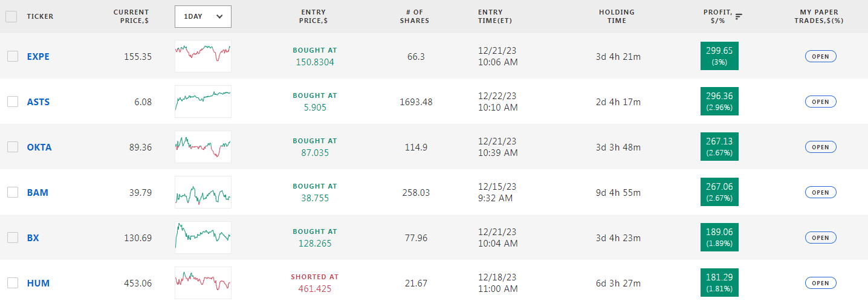Click the OPEN button for EXPE

[820, 56]
